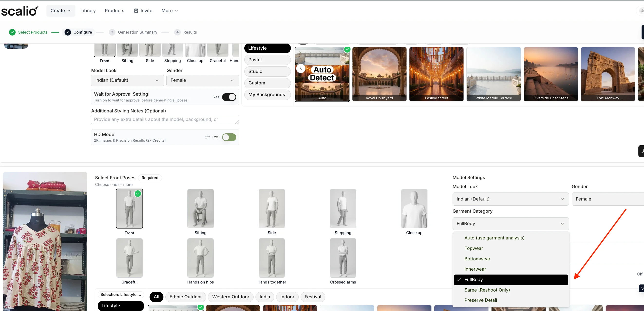This screenshot has width=644, height=311.
Task: Click the gift icon beside Invite
Action: 136,10
